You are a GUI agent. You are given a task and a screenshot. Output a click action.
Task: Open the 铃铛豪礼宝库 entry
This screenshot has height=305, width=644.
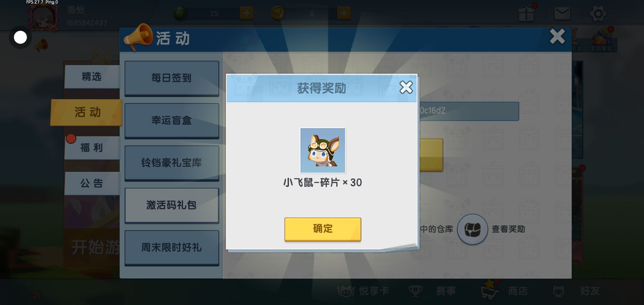click(x=172, y=163)
